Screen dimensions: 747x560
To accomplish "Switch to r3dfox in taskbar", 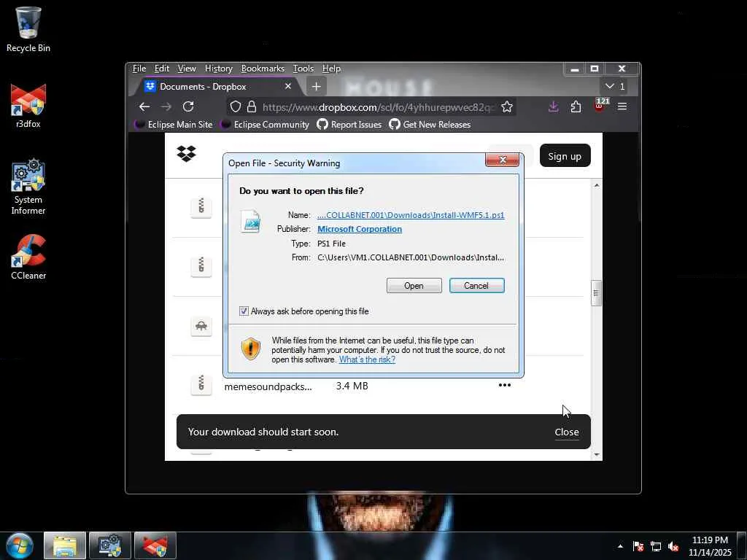I will click(155, 545).
